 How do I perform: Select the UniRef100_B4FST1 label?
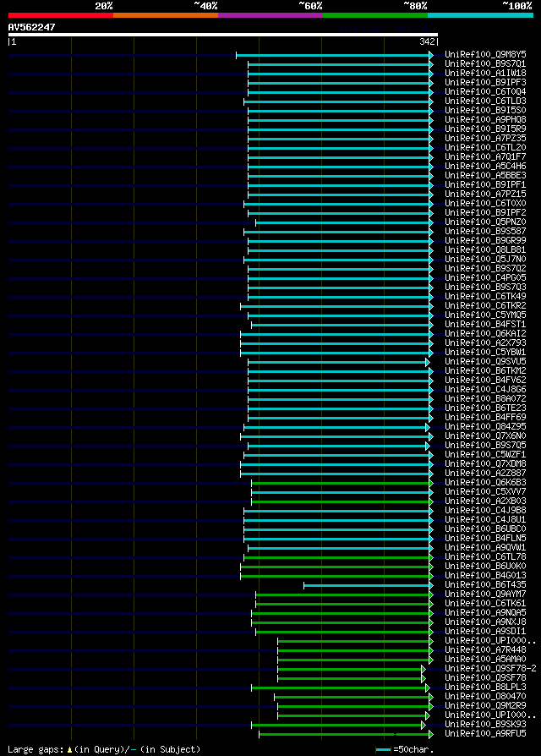(x=485, y=325)
